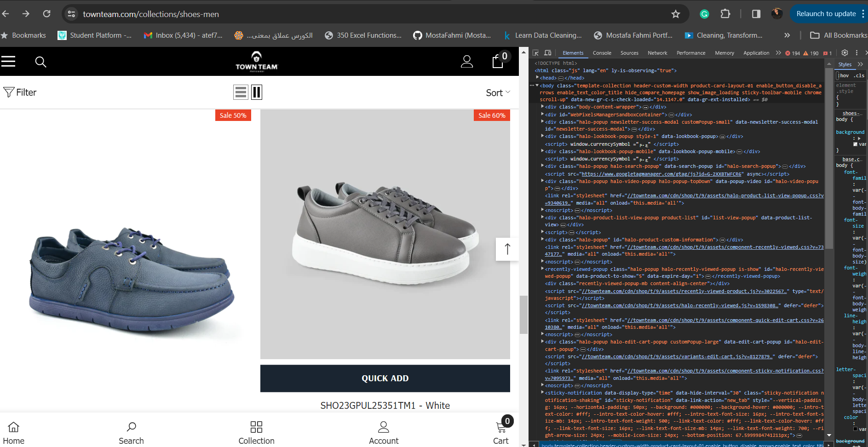The height and width of the screenshot is (447, 868).
Task: Switch to the Elements tab
Action: [x=573, y=53]
